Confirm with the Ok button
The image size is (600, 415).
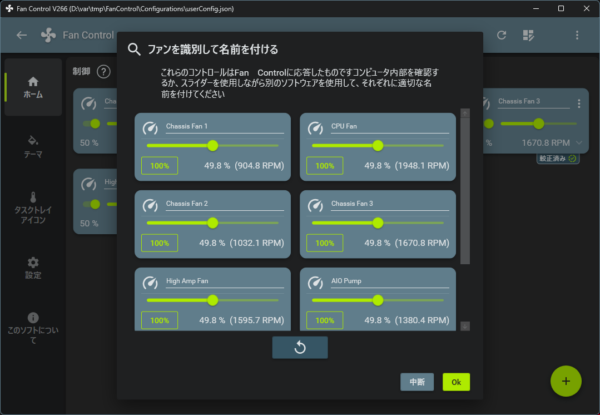point(456,382)
